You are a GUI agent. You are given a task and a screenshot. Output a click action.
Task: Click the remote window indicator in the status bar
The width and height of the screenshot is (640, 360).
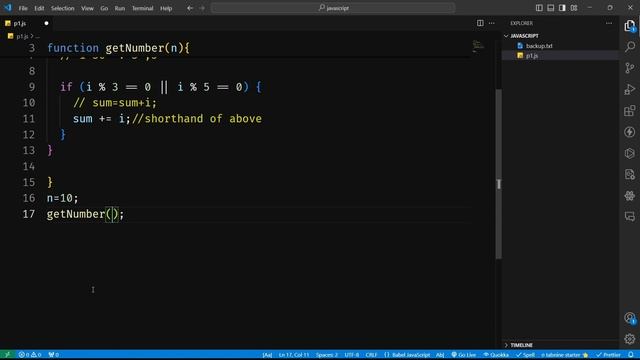(x=7, y=355)
